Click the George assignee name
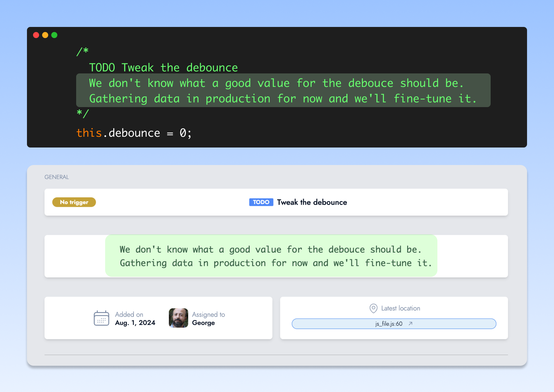554x392 pixels. coord(203,323)
